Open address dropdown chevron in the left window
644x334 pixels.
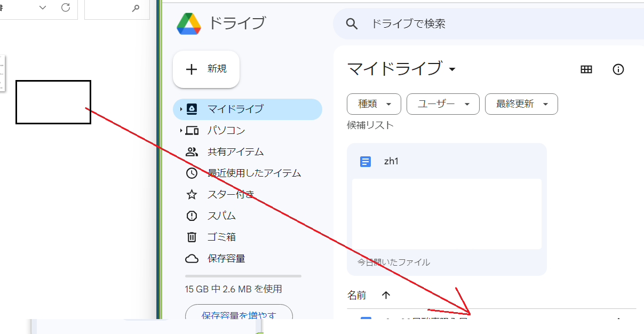(43, 7)
